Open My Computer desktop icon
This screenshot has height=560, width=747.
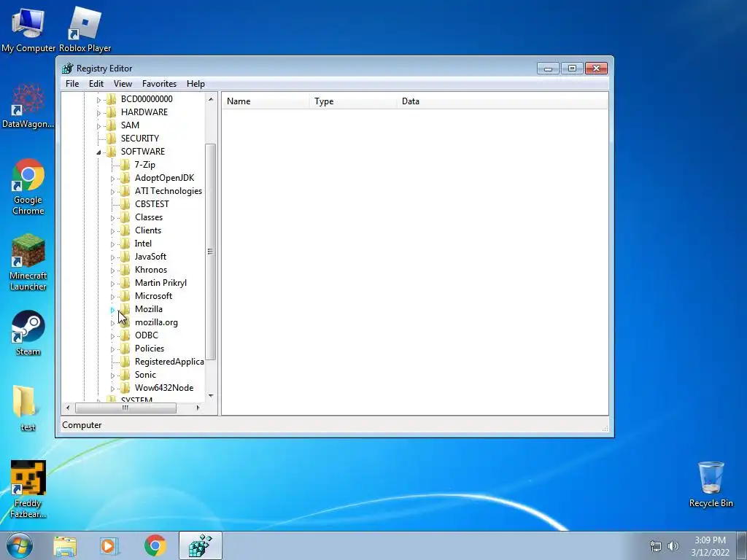[28, 29]
